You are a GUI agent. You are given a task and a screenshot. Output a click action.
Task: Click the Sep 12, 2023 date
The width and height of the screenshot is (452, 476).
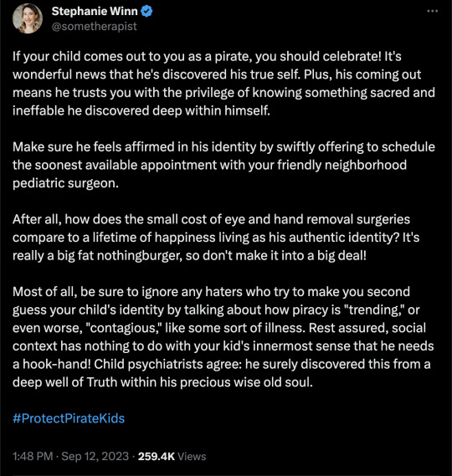click(95, 456)
